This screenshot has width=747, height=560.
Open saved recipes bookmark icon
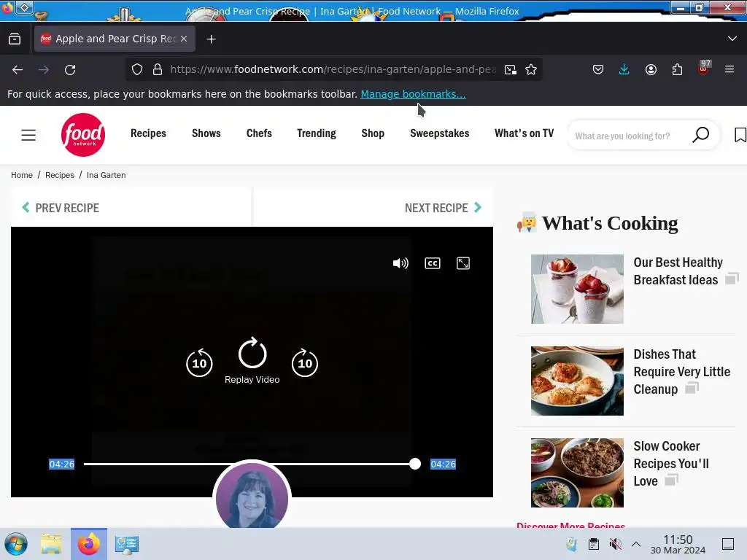(740, 135)
